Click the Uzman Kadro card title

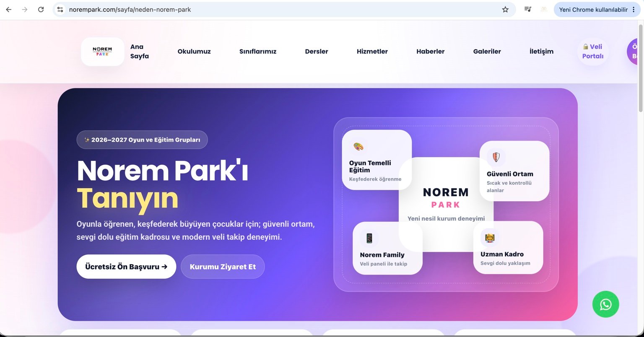point(502,254)
